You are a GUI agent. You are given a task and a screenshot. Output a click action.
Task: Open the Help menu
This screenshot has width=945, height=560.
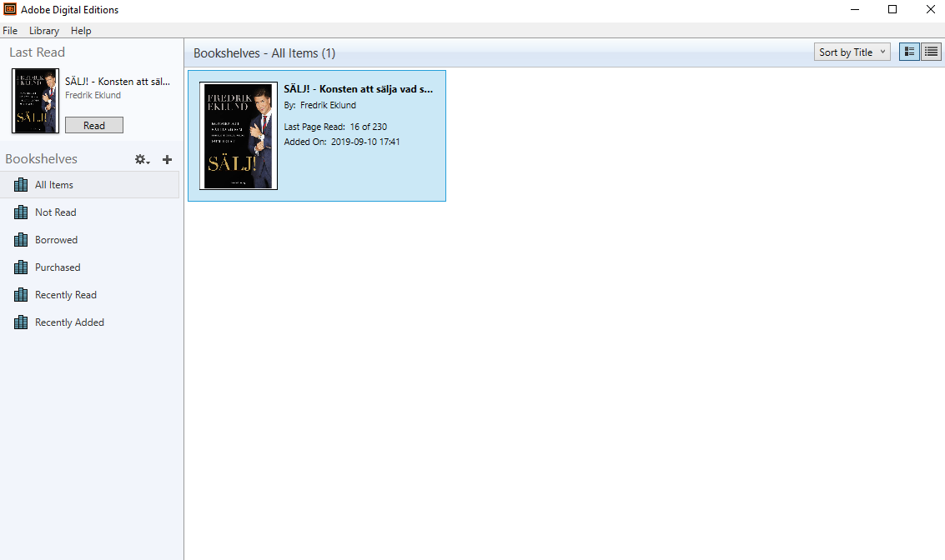tap(81, 31)
